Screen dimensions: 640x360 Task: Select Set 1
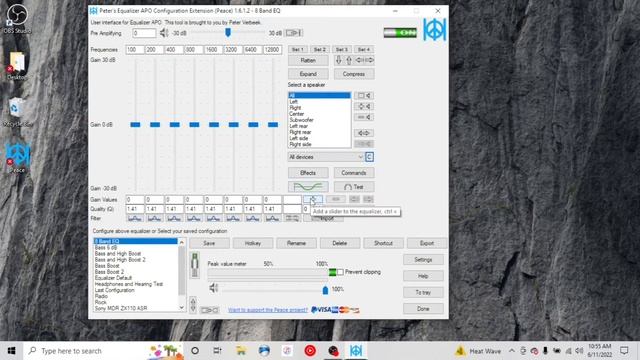298,49
